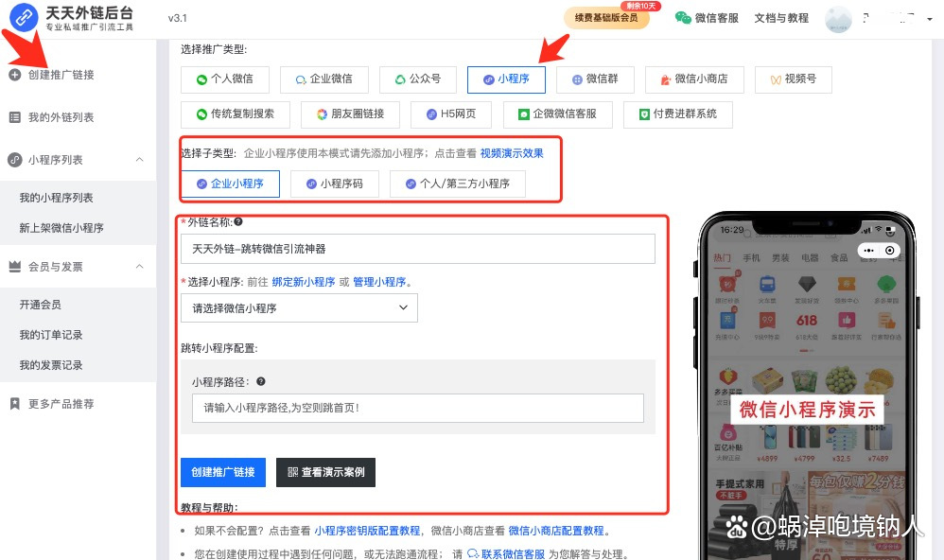
Task: Select 微信小商店 promotion type
Action: tap(694, 79)
